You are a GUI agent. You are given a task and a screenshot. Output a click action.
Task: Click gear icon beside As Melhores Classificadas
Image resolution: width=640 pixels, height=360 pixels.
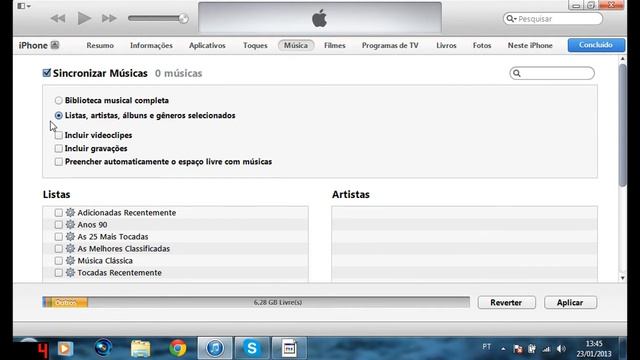(x=70, y=248)
